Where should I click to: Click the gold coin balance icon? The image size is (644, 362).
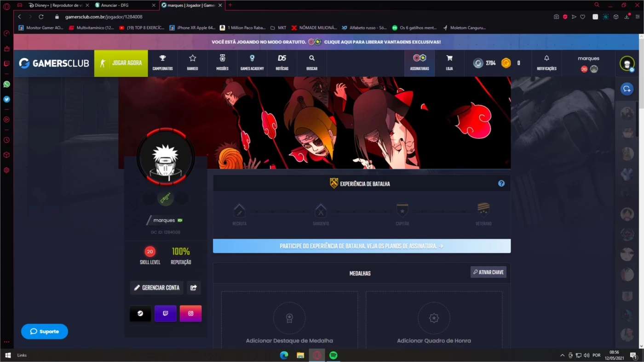coord(506,63)
